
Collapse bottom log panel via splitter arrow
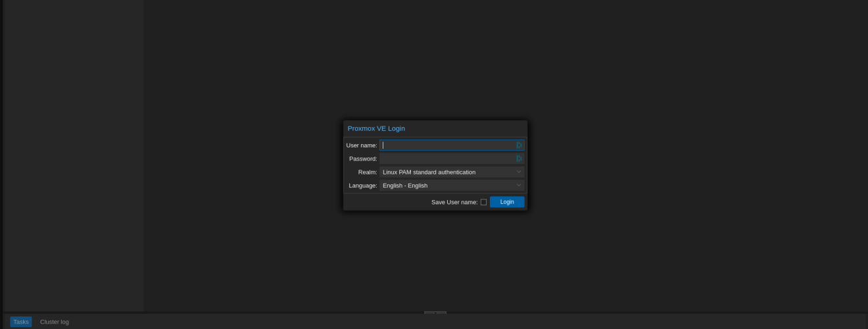[x=435, y=313]
